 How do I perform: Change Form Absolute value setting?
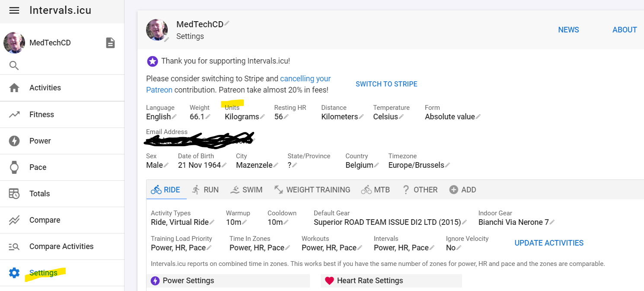[453, 117]
